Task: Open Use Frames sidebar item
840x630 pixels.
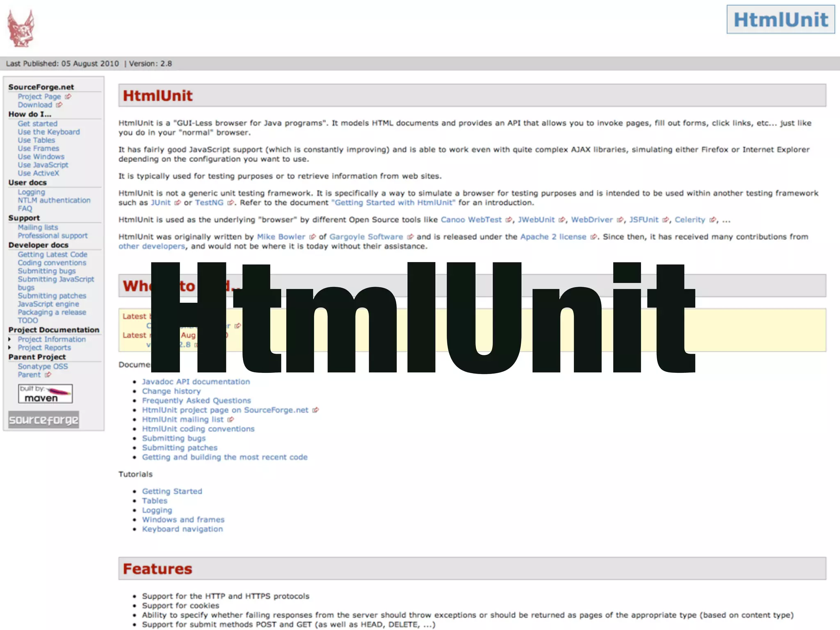Action: pos(38,148)
